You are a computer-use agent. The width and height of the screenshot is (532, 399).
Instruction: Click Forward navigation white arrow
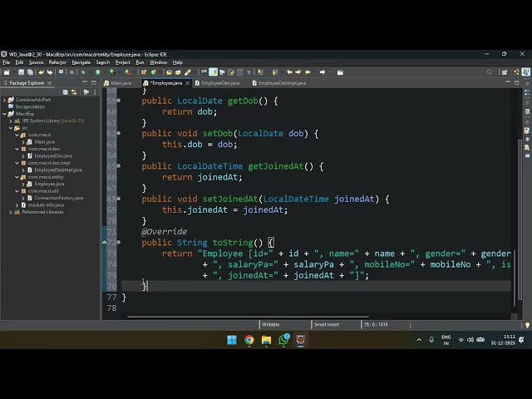[323, 72]
